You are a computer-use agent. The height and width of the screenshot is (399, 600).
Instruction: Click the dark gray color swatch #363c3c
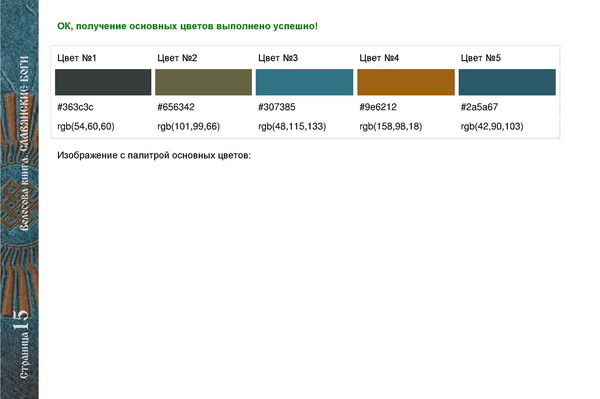tap(103, 82)
